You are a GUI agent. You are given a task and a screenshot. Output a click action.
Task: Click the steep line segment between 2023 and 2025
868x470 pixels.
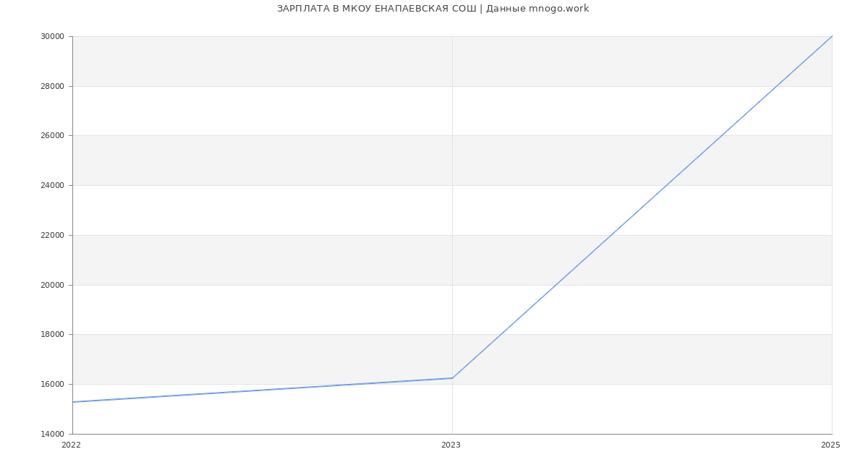click(642, 207)
